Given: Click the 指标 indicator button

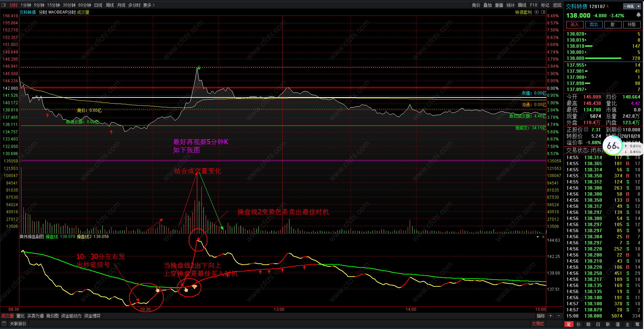Looking at the screenshot, I should pyautogui.click(x=541, y=316).
